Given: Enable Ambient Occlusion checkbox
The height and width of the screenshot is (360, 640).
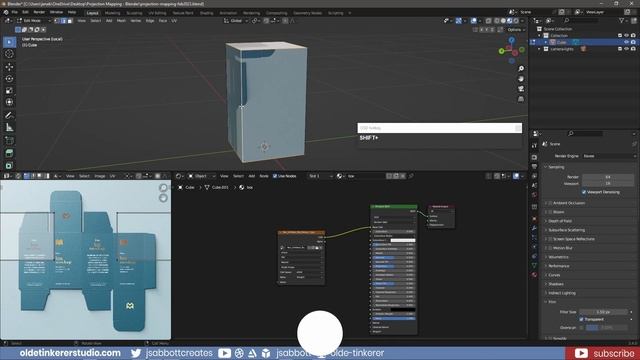Looking at the screenshot, I should pos(550,203).
